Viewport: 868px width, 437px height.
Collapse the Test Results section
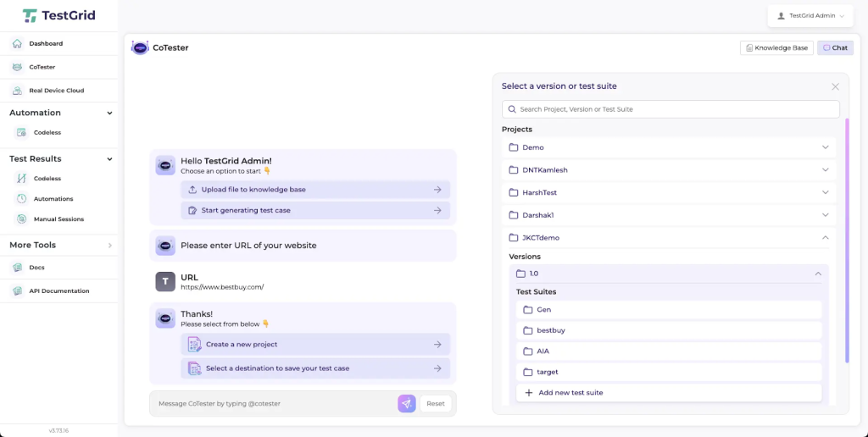[109, 158]
